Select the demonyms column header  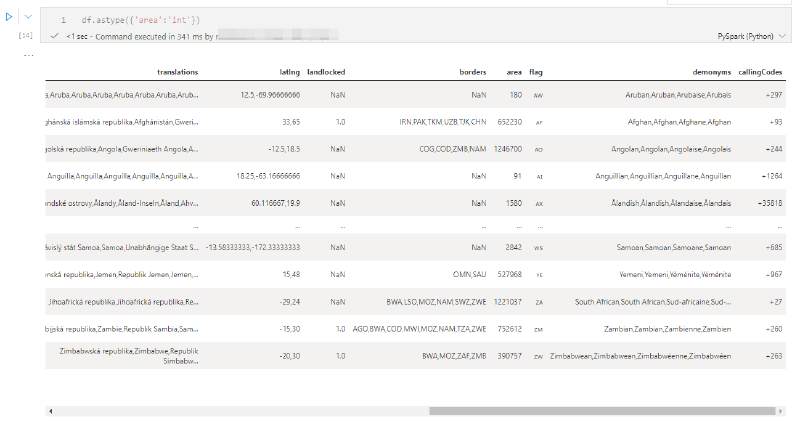[712, 72]
